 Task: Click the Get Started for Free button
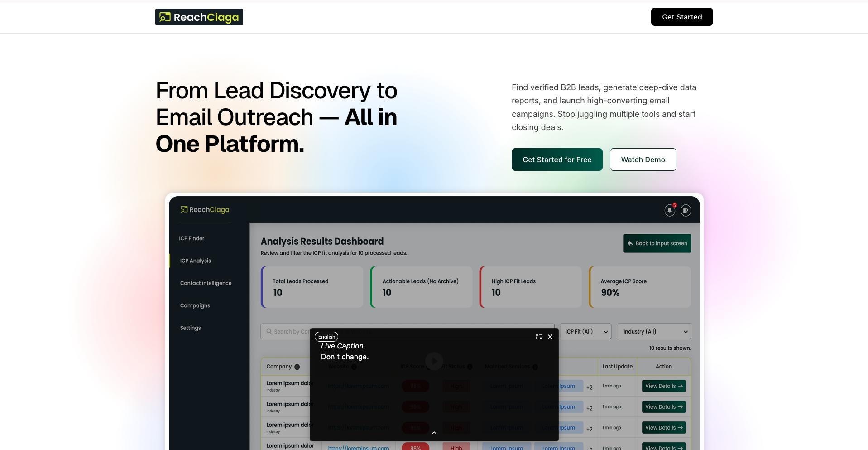point(557,160)
